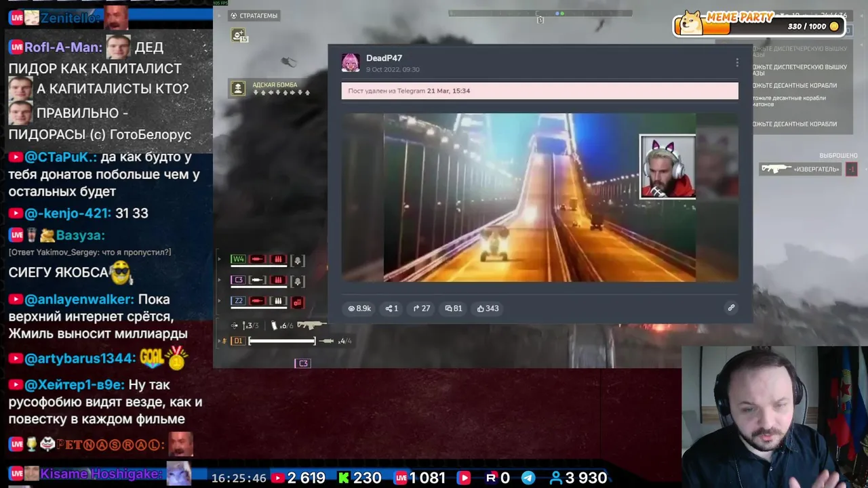
Task: Copy the post link with chain icon
Action: pos(731,308)
